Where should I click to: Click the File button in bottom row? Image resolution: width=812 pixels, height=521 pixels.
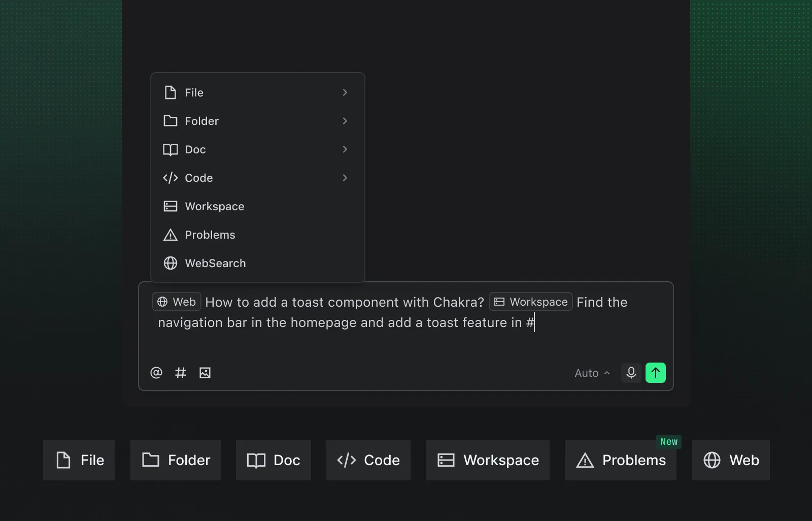click(79, 460)
